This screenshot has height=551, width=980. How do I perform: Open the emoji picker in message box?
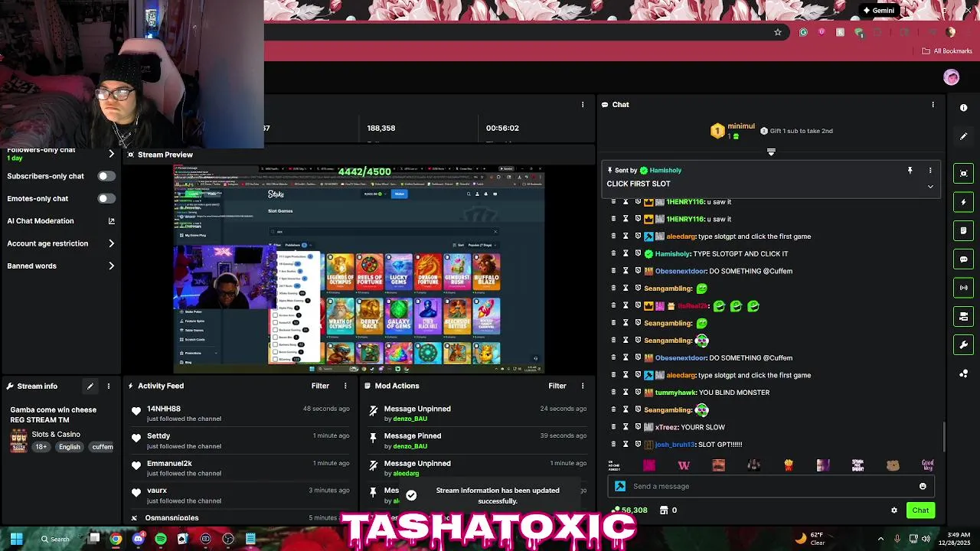[923, 486]
